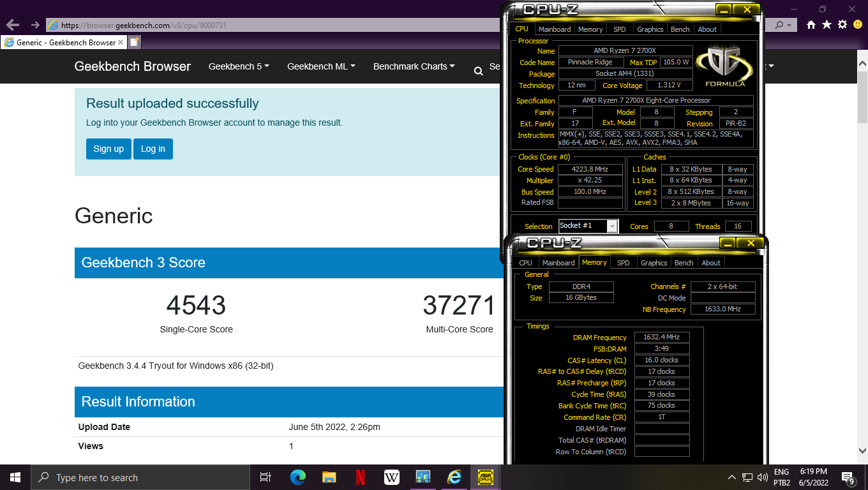The height and width of the screenshot is (490, 868).
Task: Click the single-core score 4543
Action: point(196,306)
